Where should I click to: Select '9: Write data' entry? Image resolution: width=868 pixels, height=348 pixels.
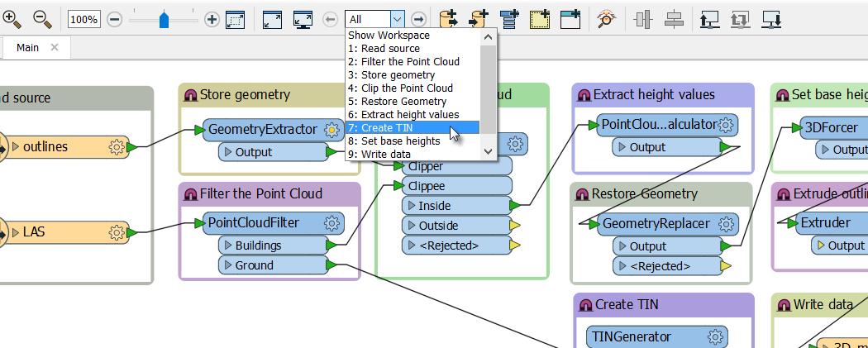point(413,155)
